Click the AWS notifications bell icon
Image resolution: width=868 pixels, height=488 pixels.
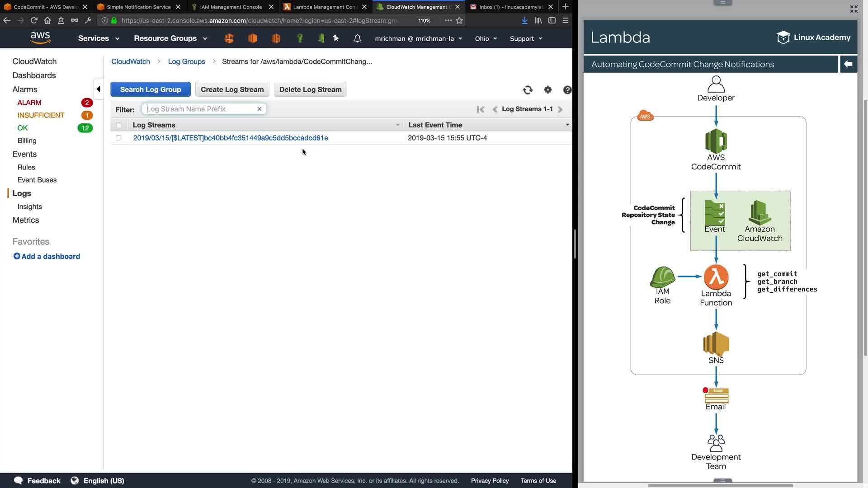point(357,38)
